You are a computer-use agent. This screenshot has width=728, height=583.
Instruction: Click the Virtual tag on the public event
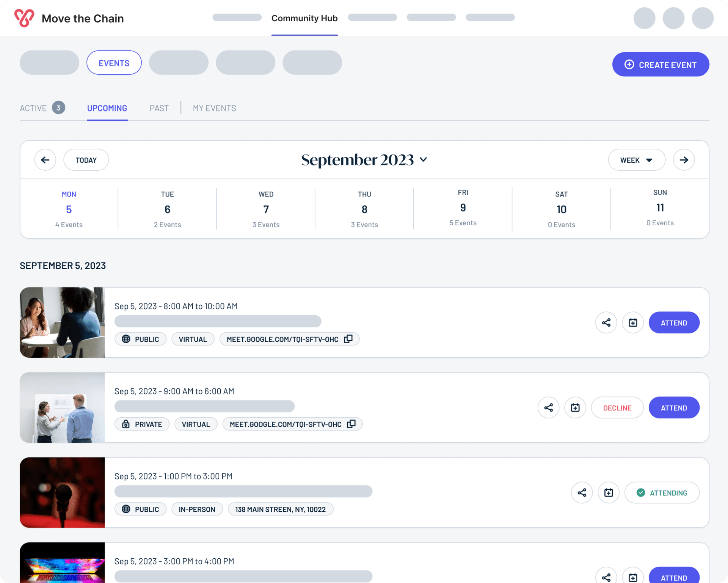point(193,339)
